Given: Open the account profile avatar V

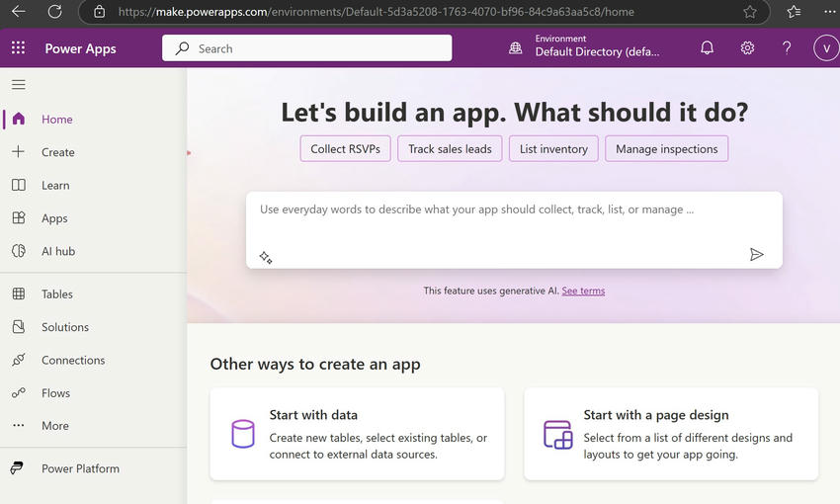Looking at the screenshot, I should pyautogui.click(x=826, y=48).
